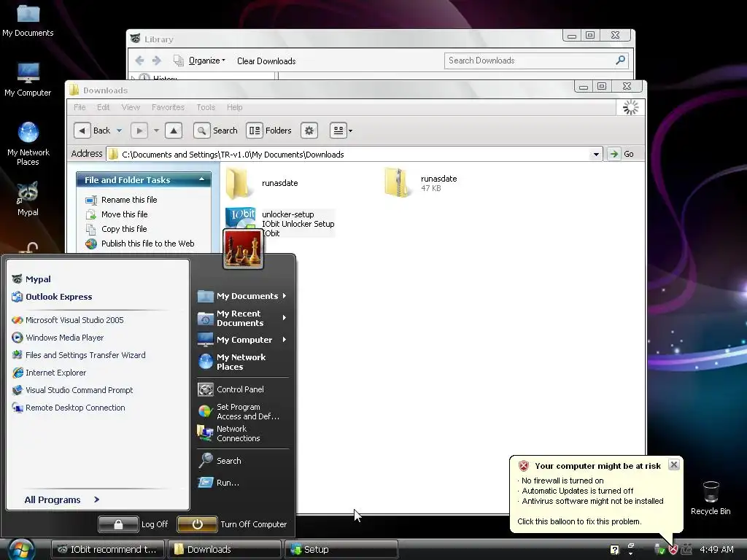Open Files and Settings Transfer Wizard

coord(79,355)
